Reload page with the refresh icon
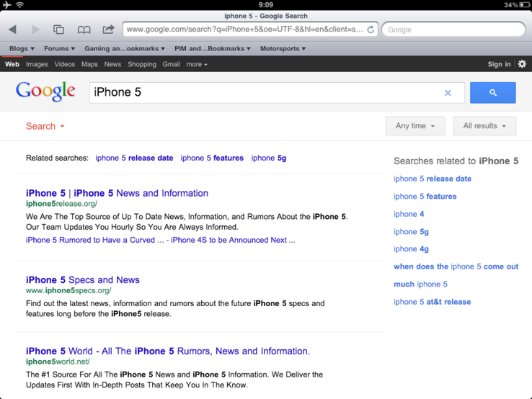Screen dimensions: 532x399 pos(371,30)
